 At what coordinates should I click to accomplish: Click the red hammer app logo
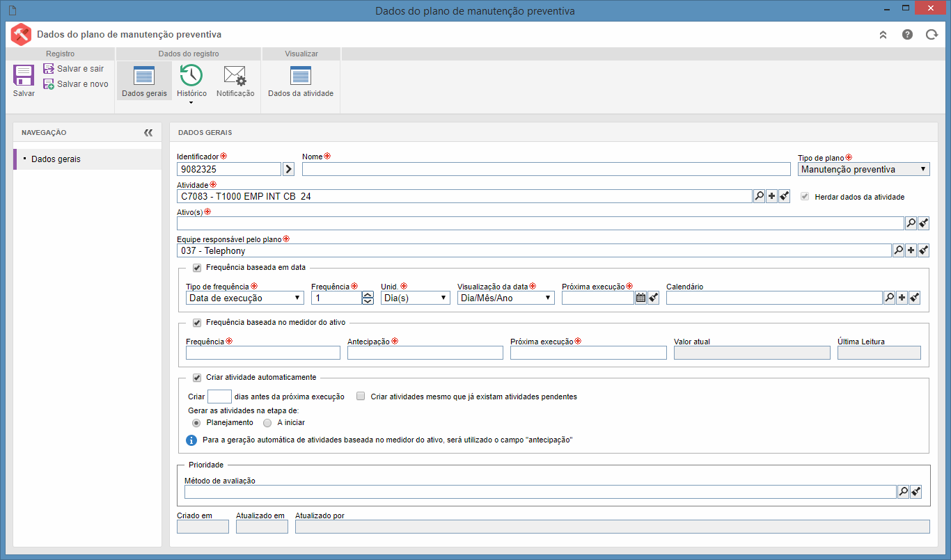22,34
